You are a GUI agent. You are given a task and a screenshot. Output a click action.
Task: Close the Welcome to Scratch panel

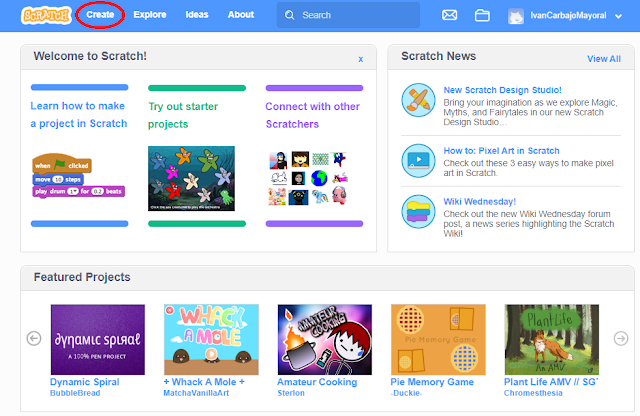point(360,59)
